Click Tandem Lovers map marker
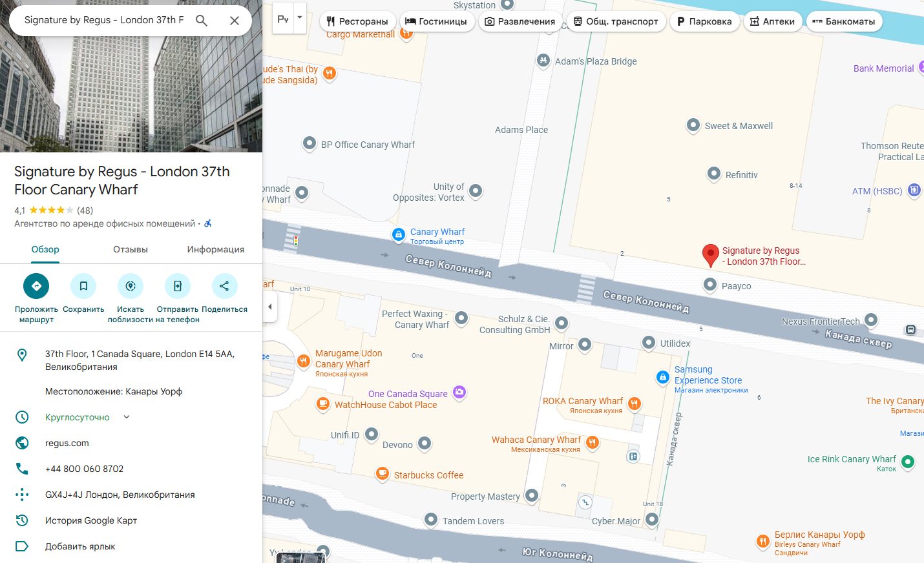 coord(431,519)
